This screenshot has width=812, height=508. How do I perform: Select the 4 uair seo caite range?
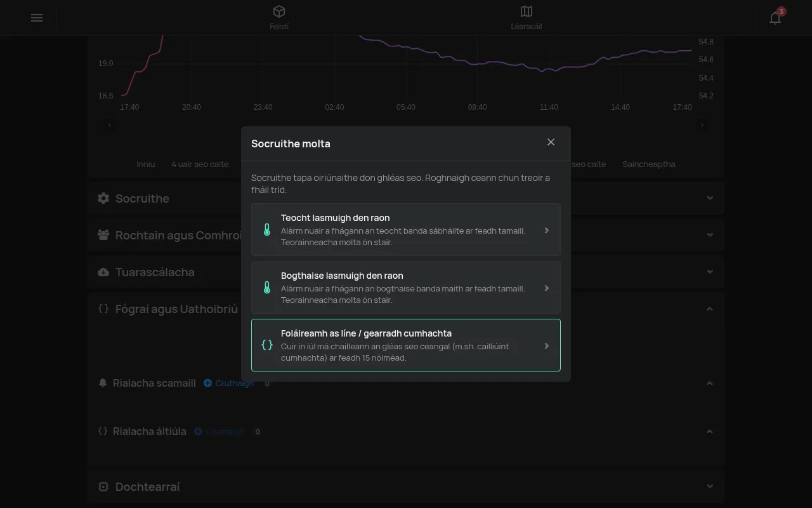pyautogui.click(x=200, y=164)
